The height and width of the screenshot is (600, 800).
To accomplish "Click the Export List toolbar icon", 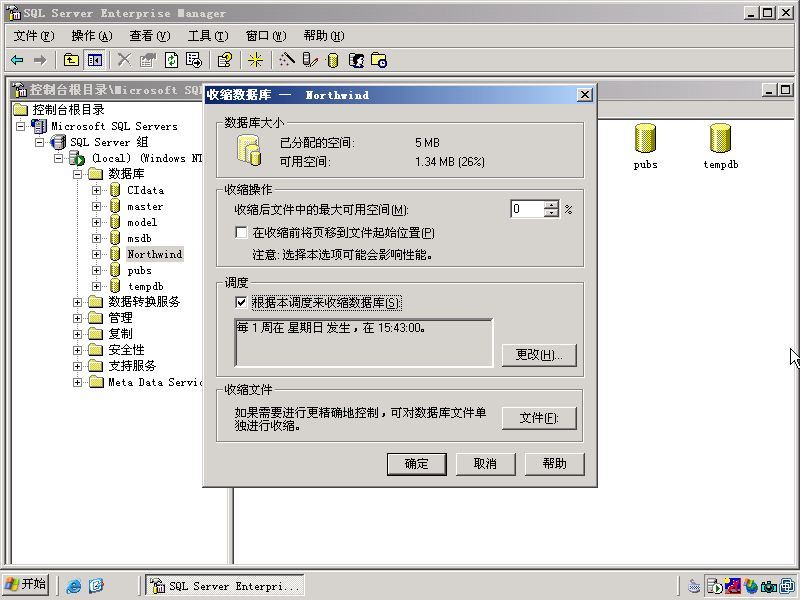I will coord(194,60).
